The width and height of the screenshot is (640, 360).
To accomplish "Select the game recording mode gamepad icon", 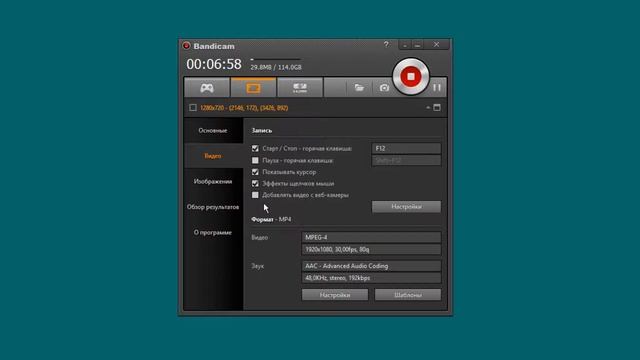I will pos(207,88).
